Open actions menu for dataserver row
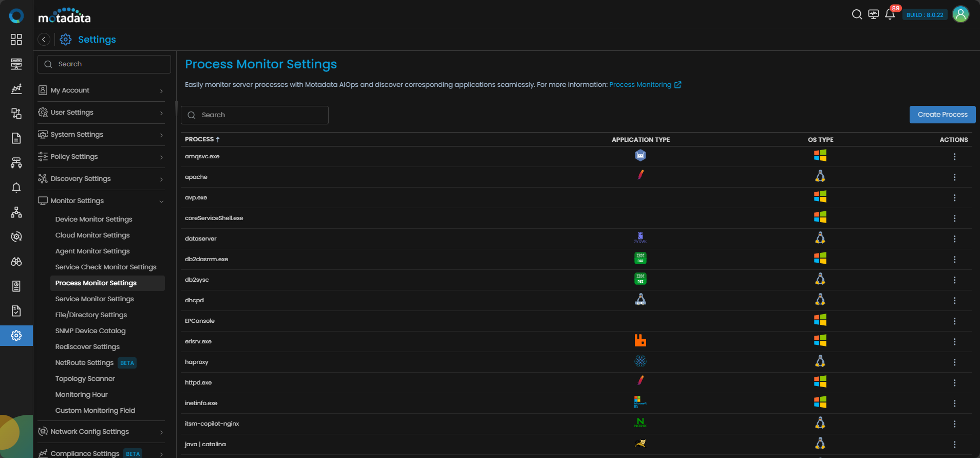 [954, 239]
